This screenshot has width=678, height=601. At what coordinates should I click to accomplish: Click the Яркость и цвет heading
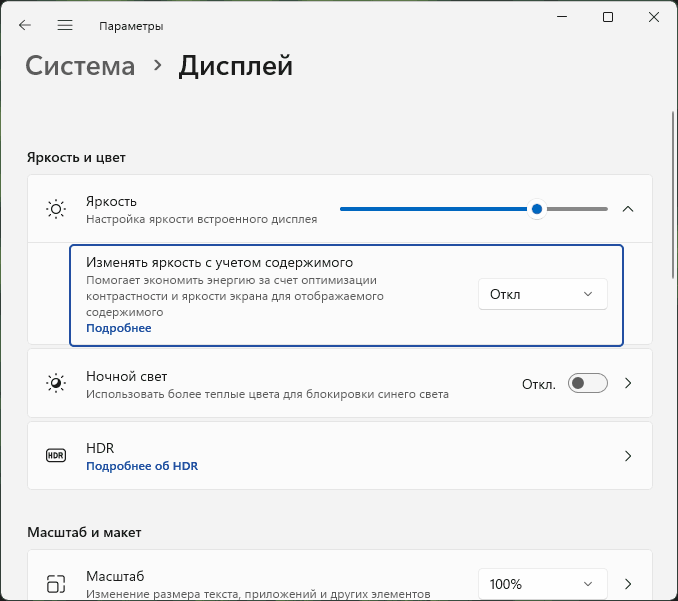[x=76, y=157]
